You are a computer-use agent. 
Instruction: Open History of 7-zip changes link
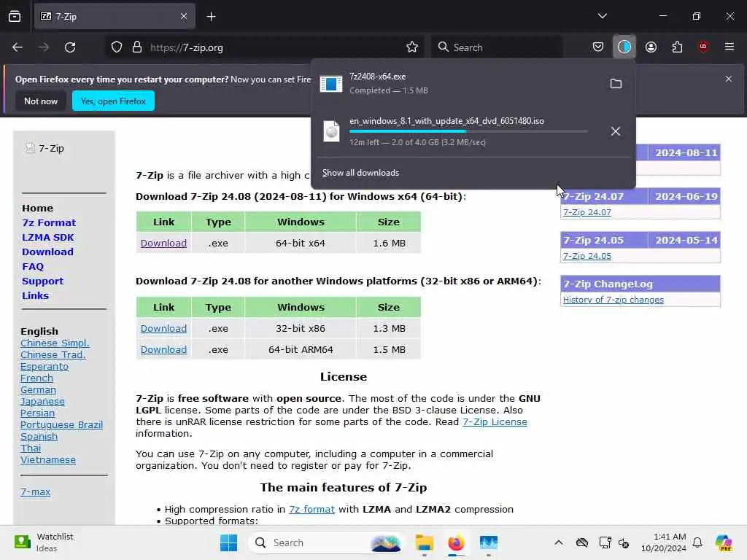[x=613, y=300]
